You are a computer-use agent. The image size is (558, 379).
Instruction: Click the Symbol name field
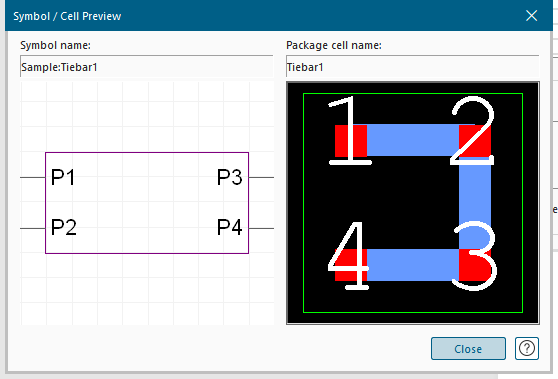pos(147,67)
